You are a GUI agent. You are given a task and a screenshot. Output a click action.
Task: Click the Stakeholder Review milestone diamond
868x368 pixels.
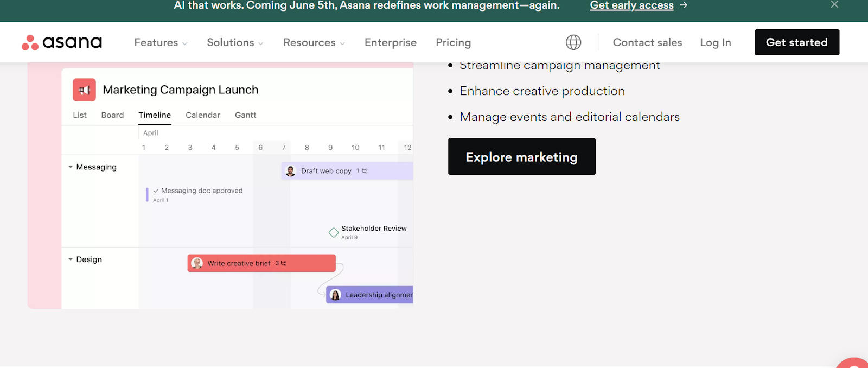(x=334, y=233)
